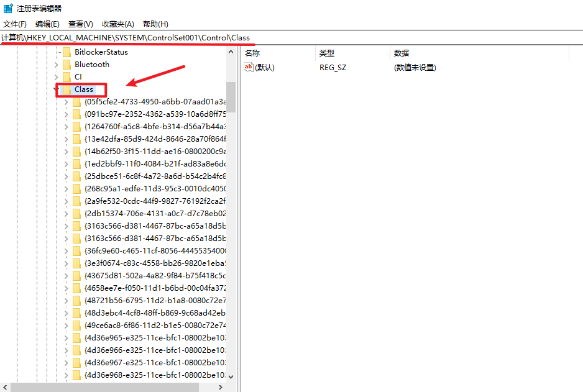The height and width of the screenshot is (392, 583).
Task: Expand the {05f5cfe2-4733 key chevron
Action: pos(66,102)
